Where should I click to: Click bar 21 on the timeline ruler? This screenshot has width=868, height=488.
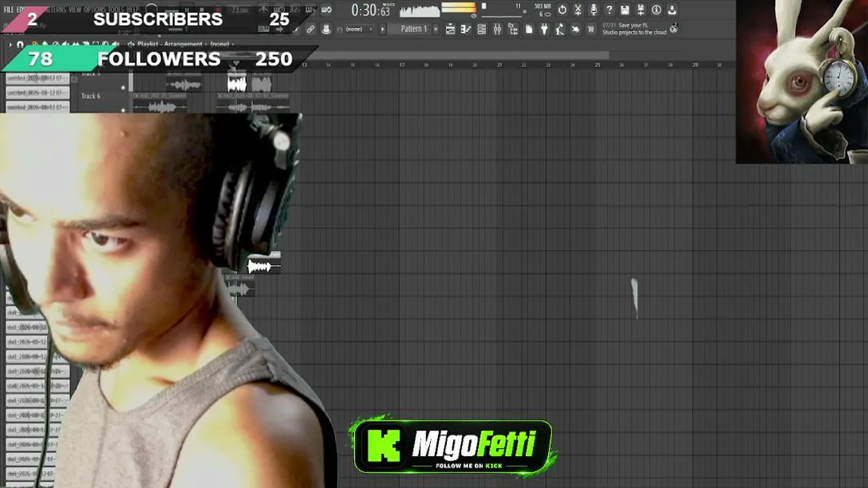[500, 65]
